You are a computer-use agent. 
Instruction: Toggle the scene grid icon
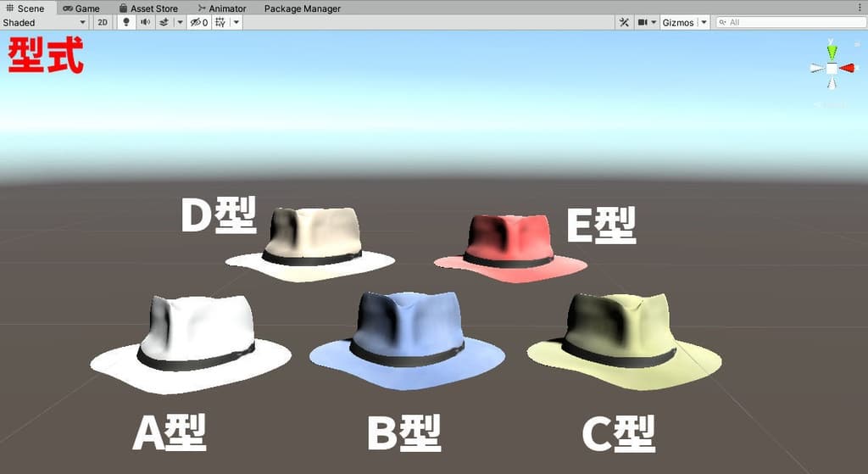(x=220, y=22)
